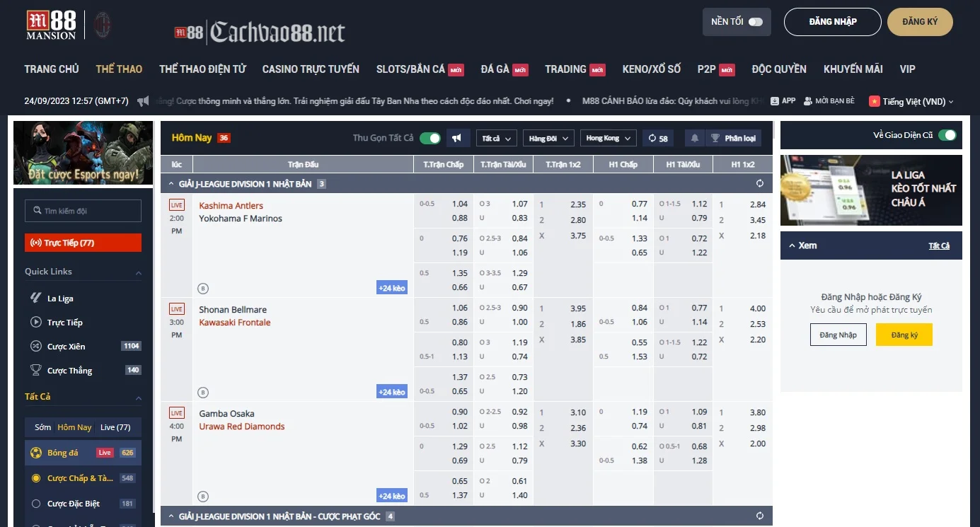The width and height of the screenshot is (980, 527).
Task: Click odds 3.10 for Gamba Osaka 1x2
Action: pyautogui.click(x=578, y=412)
